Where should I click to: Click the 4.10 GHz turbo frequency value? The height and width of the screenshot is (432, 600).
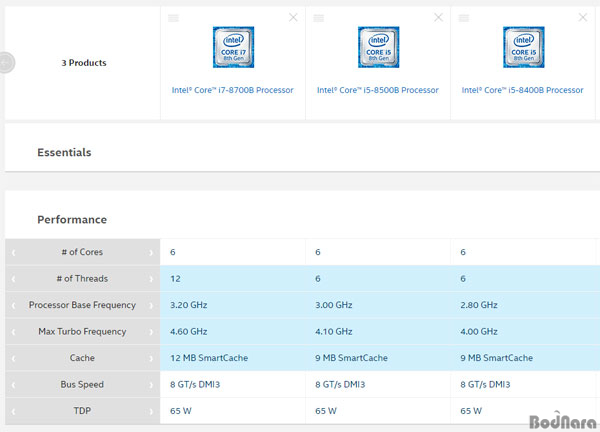pos(334,331)
